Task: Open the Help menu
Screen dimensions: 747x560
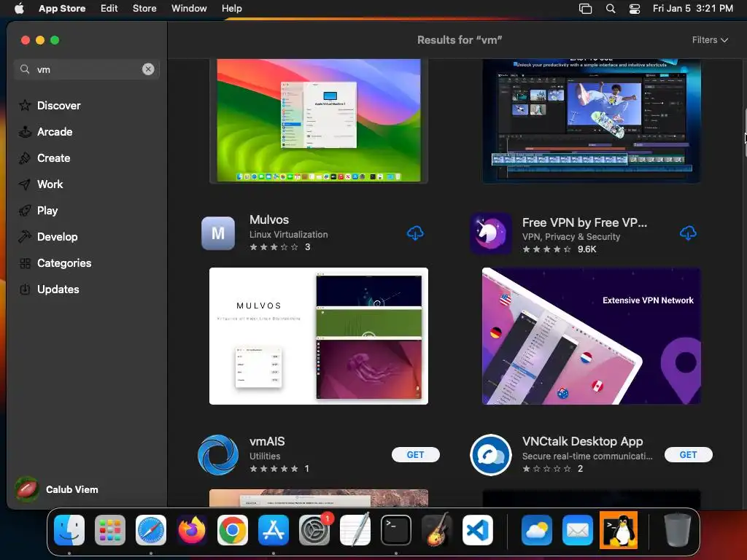Action: click(231, 8)
